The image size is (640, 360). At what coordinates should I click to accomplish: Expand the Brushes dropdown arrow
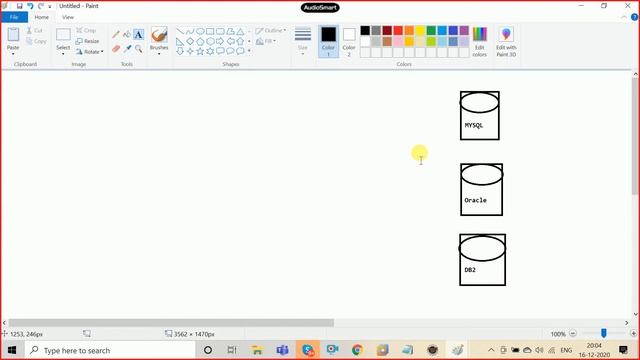coord(159,54)
